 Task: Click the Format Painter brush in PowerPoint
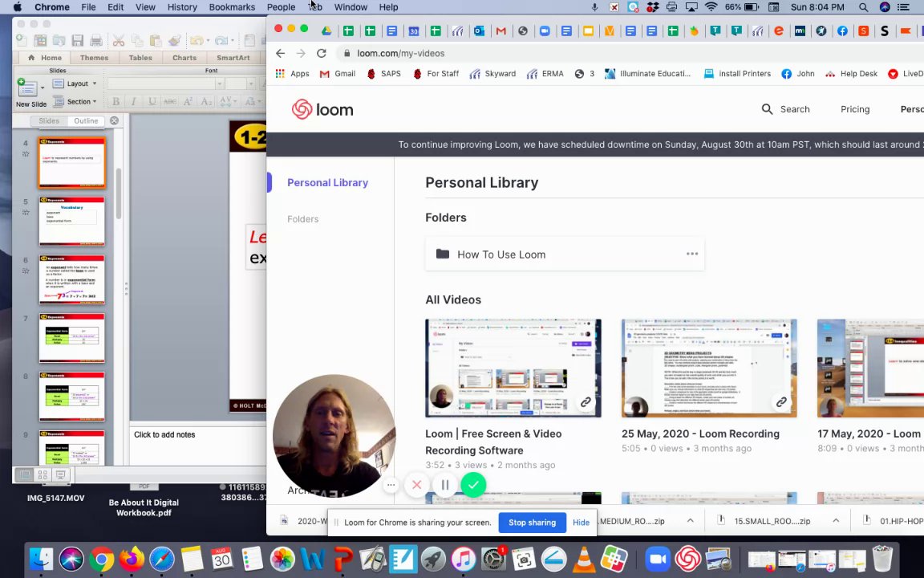coord(174,41)
